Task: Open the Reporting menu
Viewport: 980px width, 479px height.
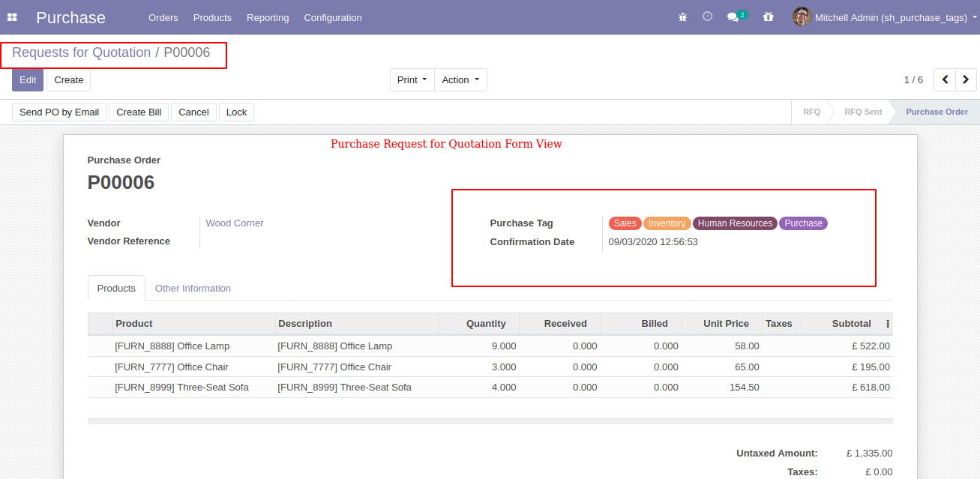Action: click(x=268, y=17)
